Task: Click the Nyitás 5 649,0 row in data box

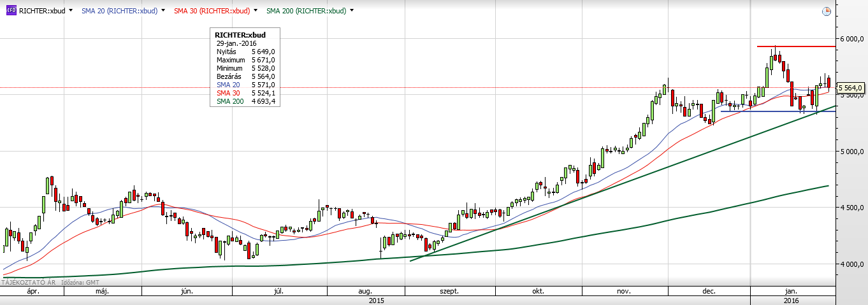Action: (x=245, y=52)
